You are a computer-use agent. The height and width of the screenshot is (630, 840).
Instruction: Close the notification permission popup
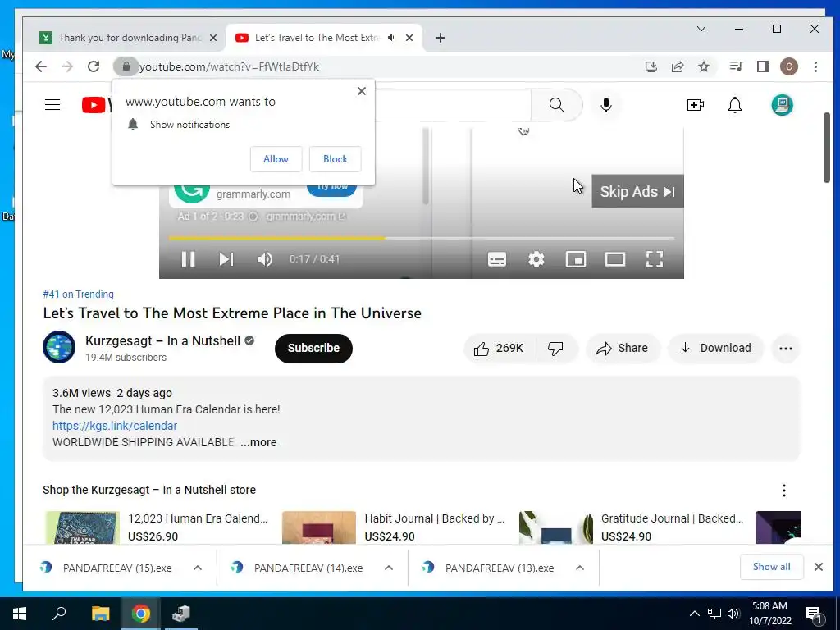tap(362, 91)
